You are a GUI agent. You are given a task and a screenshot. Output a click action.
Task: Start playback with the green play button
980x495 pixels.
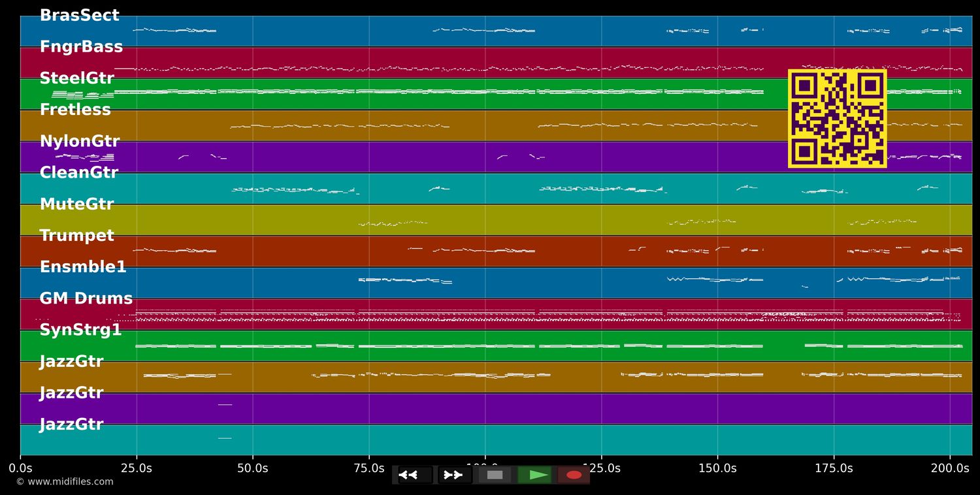coord(534,475)
